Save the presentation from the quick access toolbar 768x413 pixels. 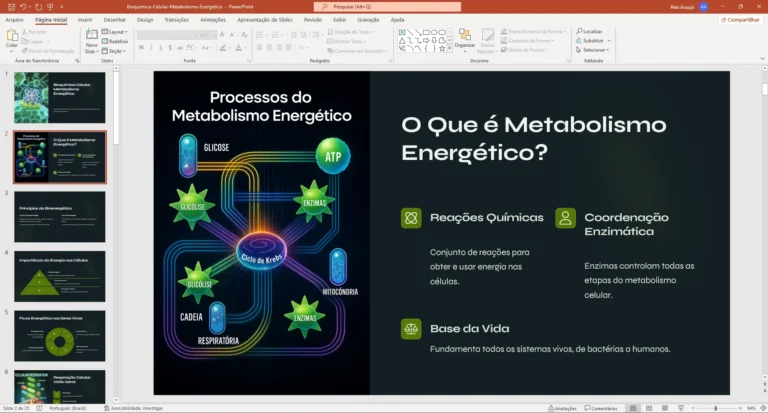tap(11, 7)
